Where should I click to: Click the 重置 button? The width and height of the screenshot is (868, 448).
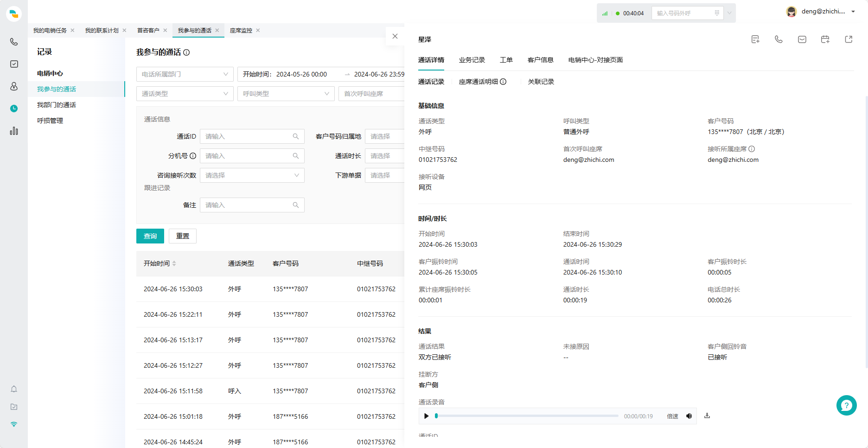(x=183, y=236)
